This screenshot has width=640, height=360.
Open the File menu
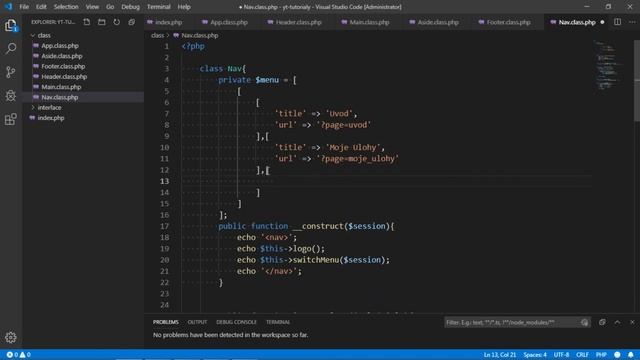pos(24,7)
